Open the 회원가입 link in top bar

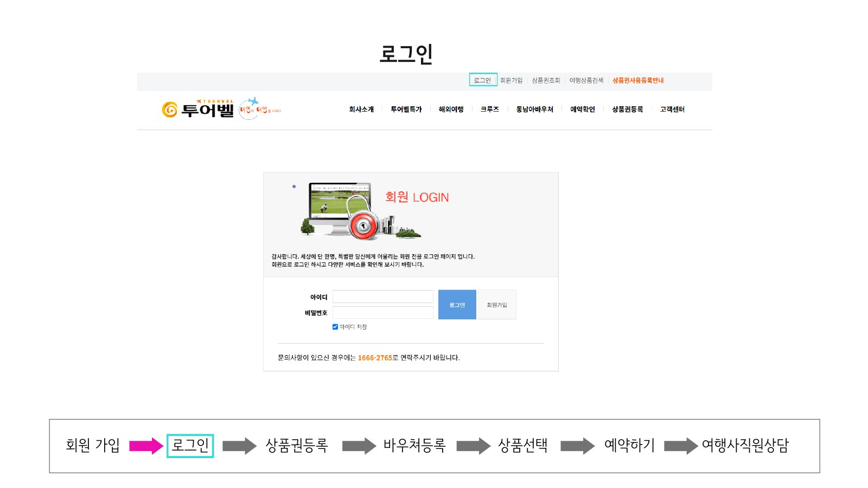coord(511,80)
